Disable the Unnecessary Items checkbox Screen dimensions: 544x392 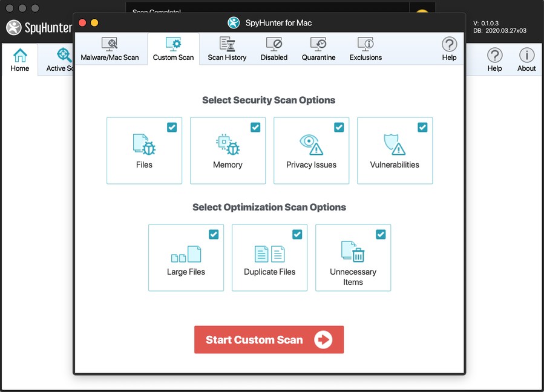[x=381, y=235]
